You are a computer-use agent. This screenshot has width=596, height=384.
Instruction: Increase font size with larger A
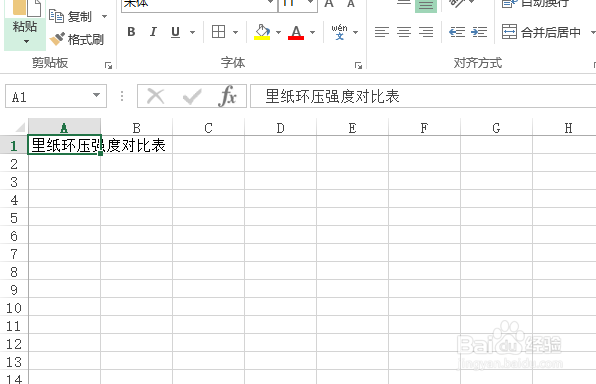point(329,4)
